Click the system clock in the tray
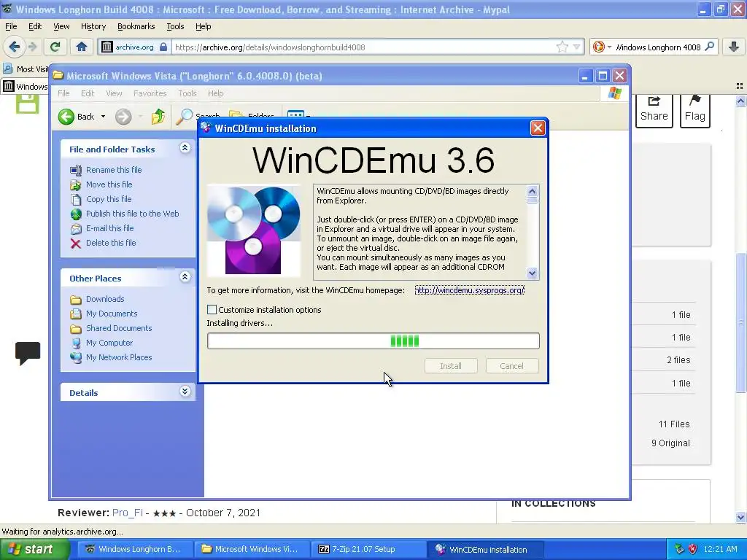Screen dimensions: 747x560 (x=720, y=549)
